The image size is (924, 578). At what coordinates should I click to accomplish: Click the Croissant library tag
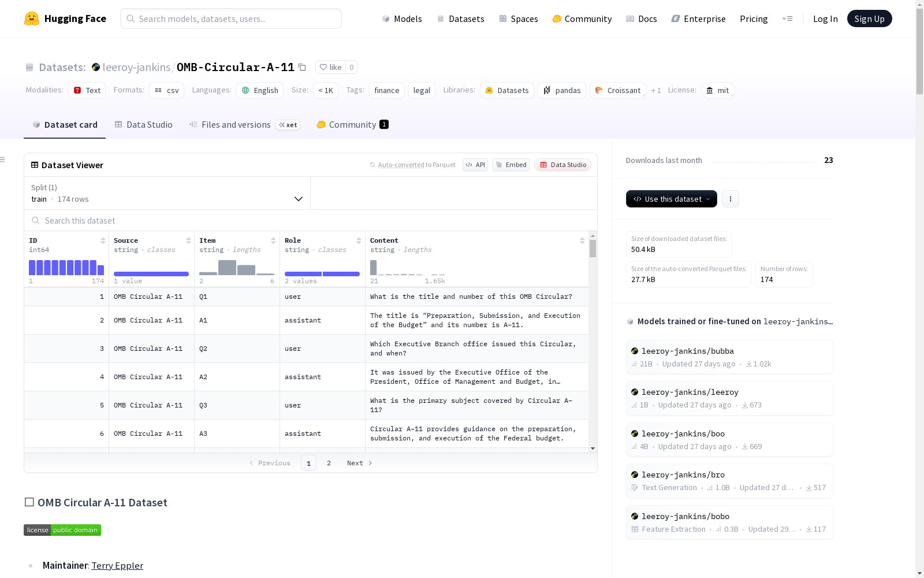[x=618, y=90]
